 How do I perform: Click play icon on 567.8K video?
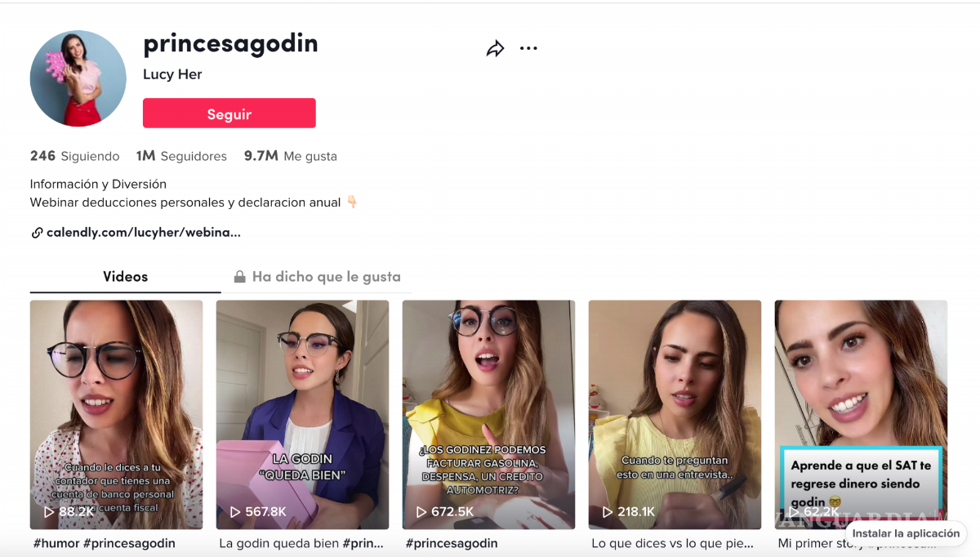235,512
